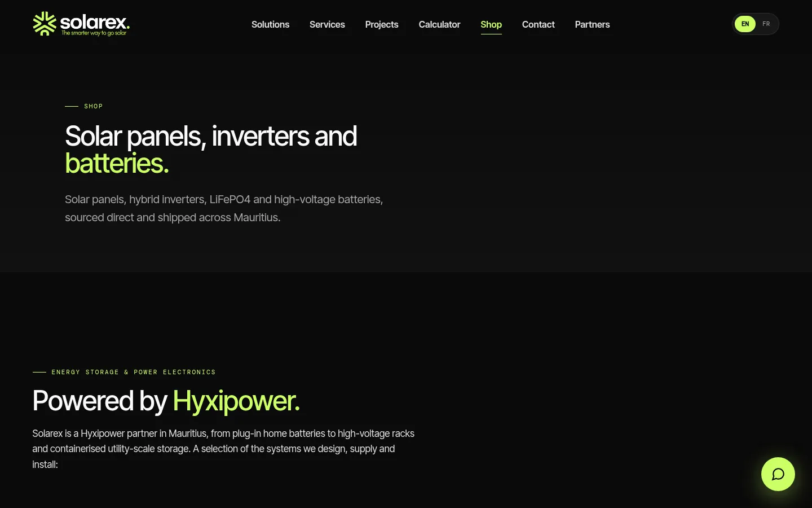Image resolution: width=812 pixels, height=508 pixels.
Task: Click the 'ENERGY STORAGE & POWER ELECTRONICS' label
Action: click(134, 372)
